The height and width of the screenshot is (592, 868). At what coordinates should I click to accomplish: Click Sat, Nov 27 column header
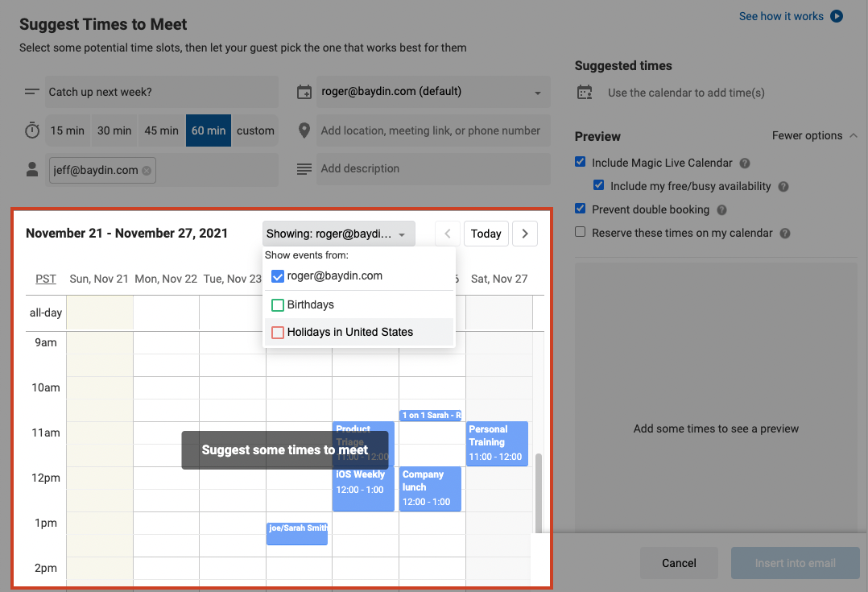pyautogui.click(x=498, y=279)
